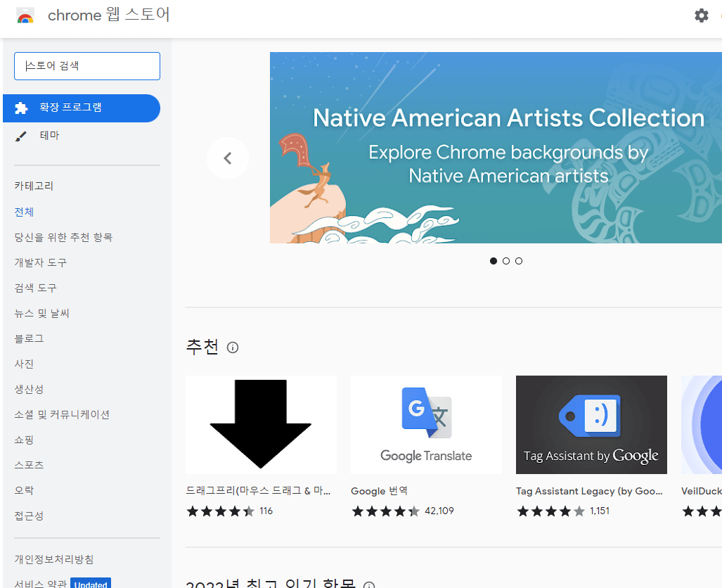Open the Tag Assistant by Google thumbnail
The image size is (722, 588).
[x=591, y=424]
